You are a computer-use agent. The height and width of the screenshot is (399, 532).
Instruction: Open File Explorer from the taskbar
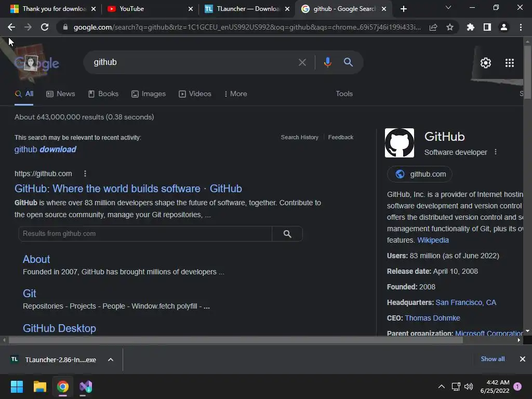[39, 387]
